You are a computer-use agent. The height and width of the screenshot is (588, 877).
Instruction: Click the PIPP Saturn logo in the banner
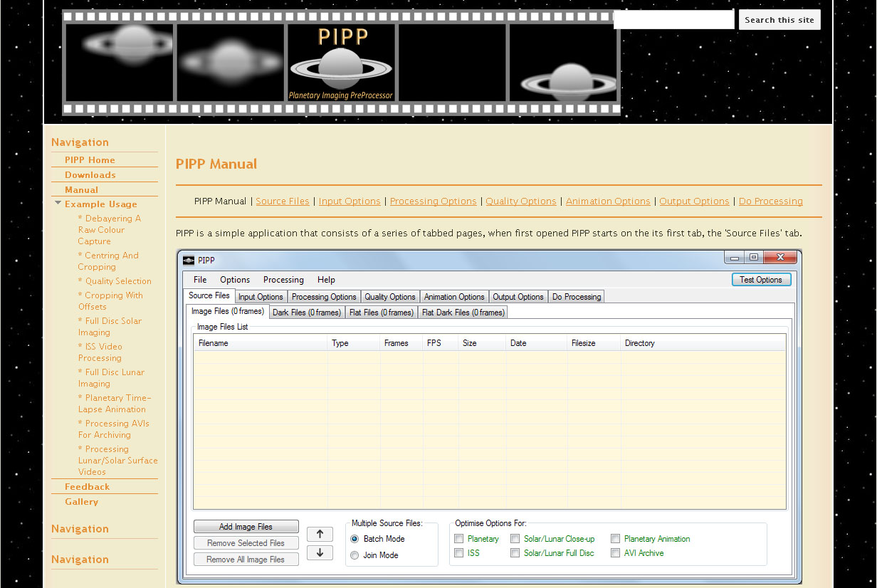tap(340, 63)
